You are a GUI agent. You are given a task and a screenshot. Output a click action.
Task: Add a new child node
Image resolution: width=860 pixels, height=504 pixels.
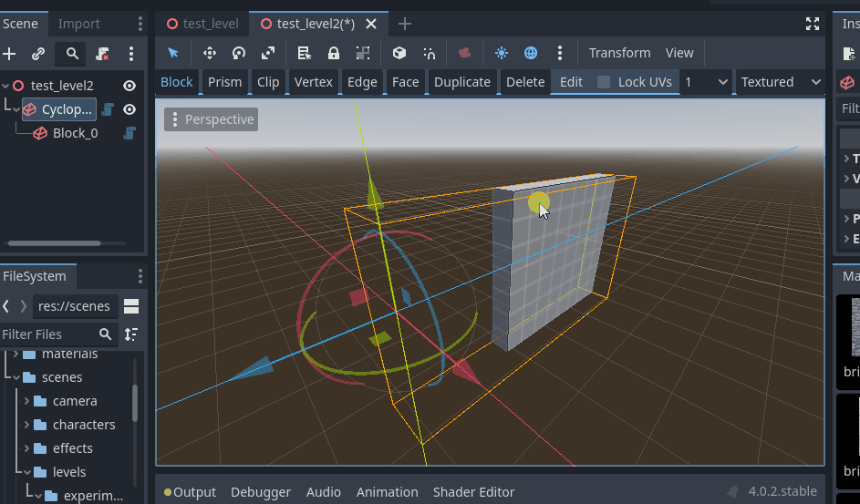(x=9, y=54)
